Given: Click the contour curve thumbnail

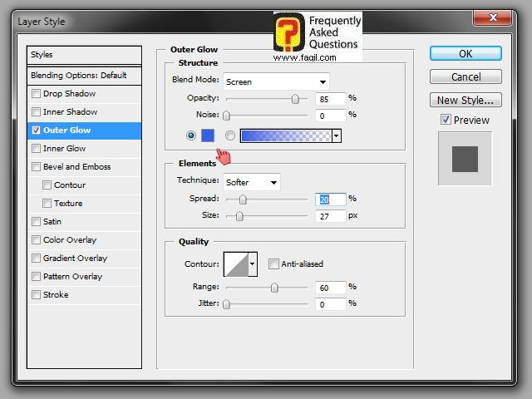Looking at the screenshot, I should [x=236, y=264].
